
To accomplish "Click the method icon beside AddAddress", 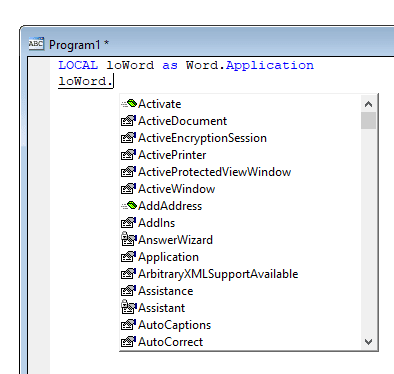I will pyautogui.click(x=129, y=206).
